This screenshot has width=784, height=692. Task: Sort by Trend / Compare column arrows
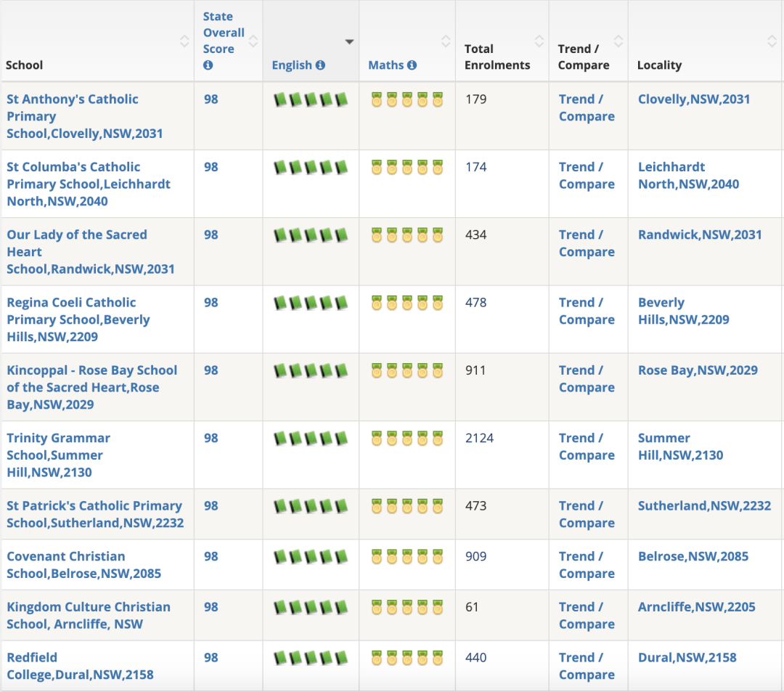pyautogui.click(x=618, y=41)
